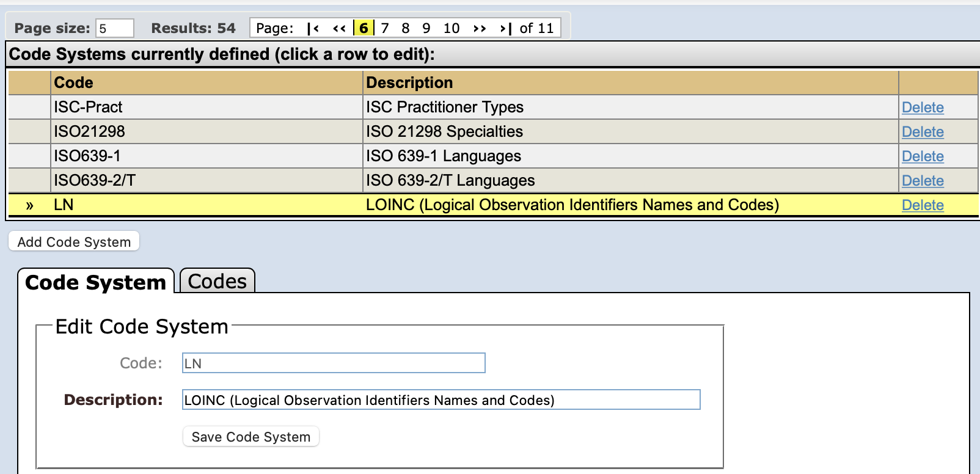980x474 pixels.
Task: Go to last page of results
Action: [506, 28]
